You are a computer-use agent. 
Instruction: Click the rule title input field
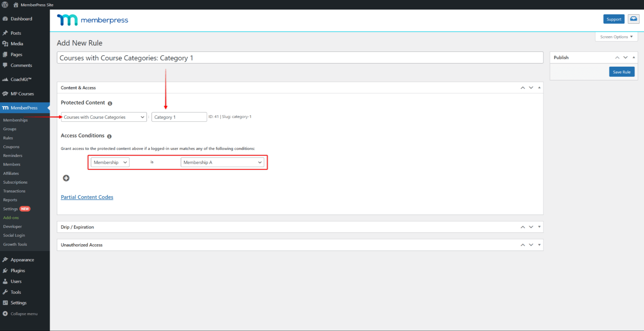click(x=300, y=58)
